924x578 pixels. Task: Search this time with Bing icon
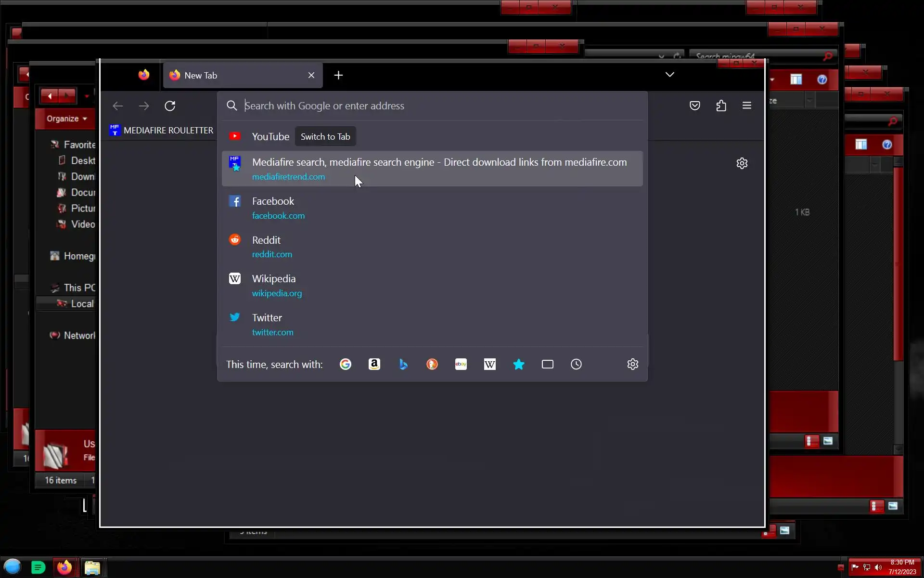coord(403,364)
